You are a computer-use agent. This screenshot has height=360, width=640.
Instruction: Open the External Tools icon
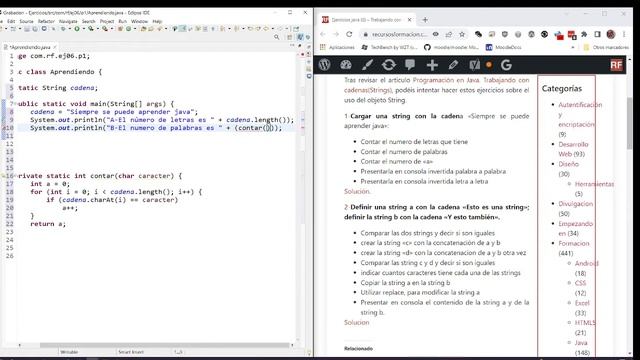click(x=105, y=29)
